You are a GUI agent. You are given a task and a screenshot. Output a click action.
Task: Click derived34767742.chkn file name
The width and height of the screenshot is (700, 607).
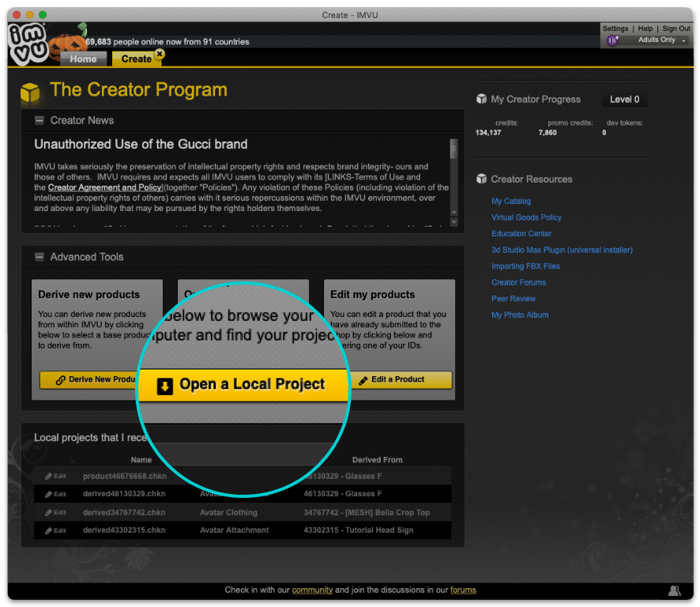(x=124, y=512)
